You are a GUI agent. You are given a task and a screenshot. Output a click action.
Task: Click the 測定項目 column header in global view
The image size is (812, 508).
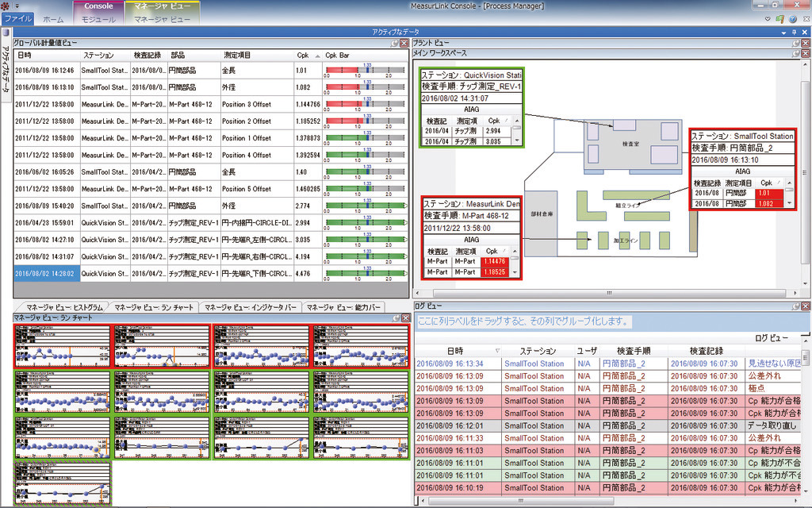click(256, 55)
